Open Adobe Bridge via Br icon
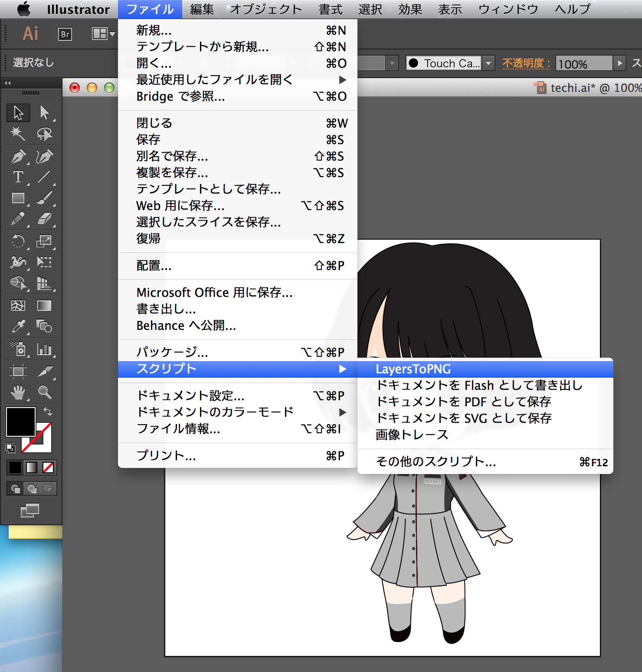 [65, 34]
